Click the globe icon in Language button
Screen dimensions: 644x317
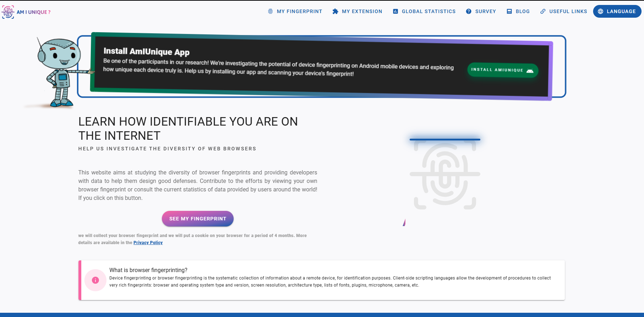(601, 11)
